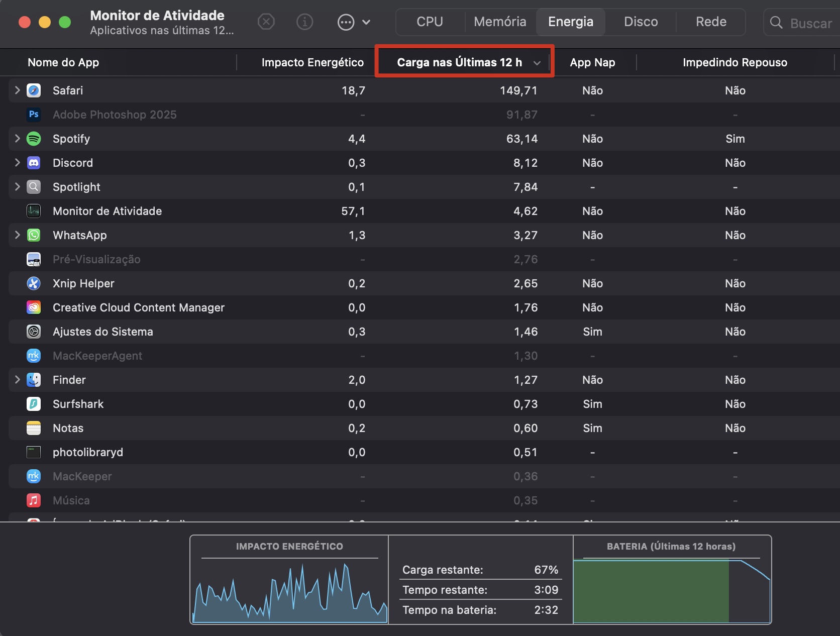Screen dimensions: 840x636
Task: Click the Safari app icon
Action: pyautogui.click(x=33, y=90)
